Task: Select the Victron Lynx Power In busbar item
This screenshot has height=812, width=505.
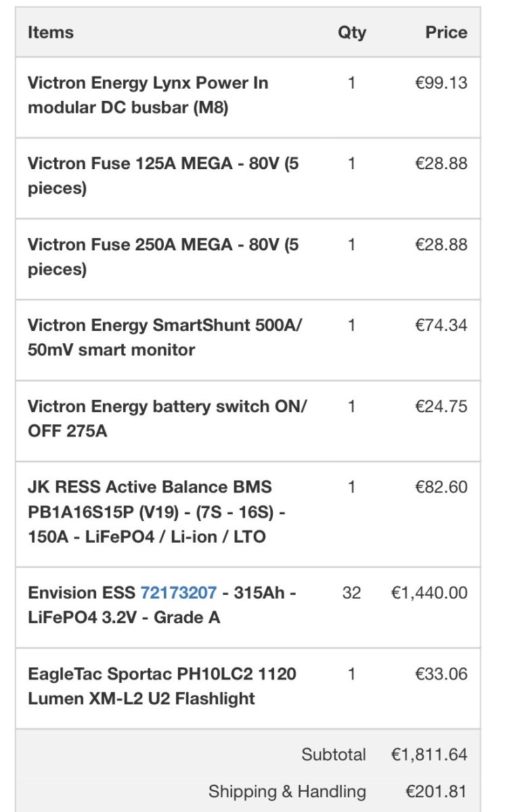Action: pos(148,95)
